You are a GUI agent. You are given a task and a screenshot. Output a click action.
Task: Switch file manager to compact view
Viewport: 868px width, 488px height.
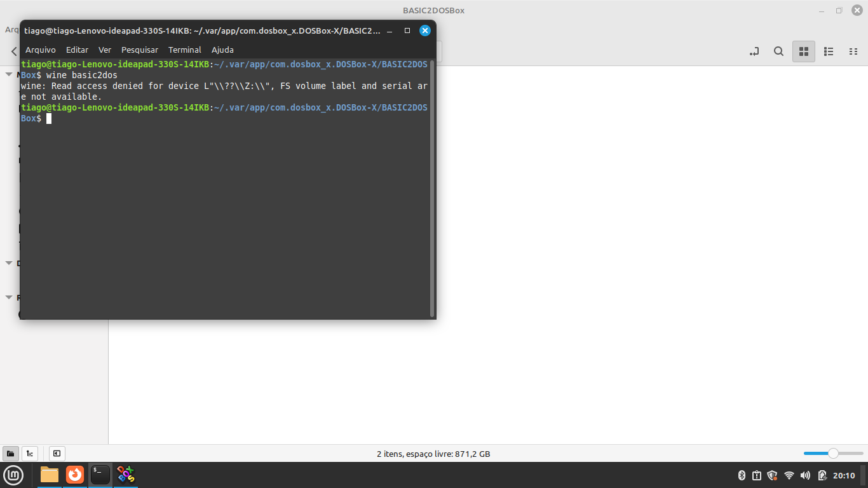[853, 51]
